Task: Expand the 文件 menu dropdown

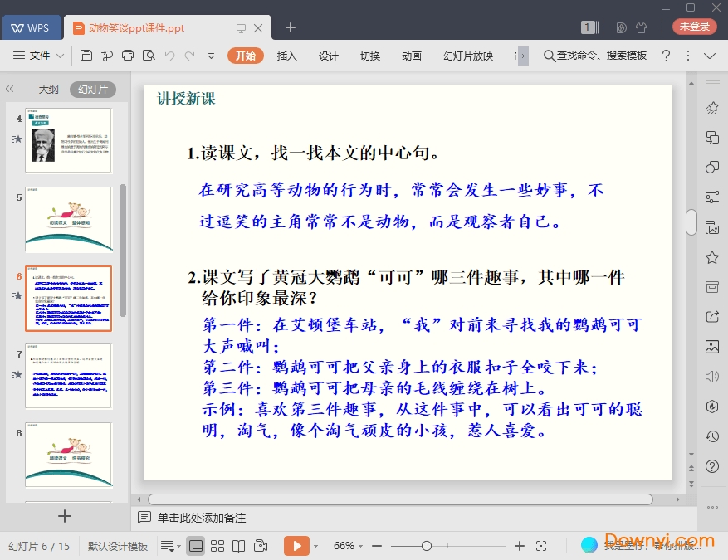Action: pos(40,56)
